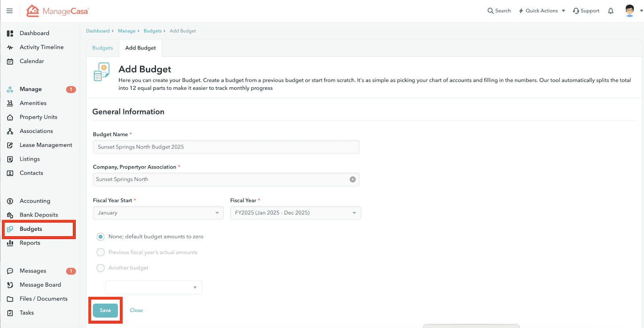The width and height of the screenshot is (644, 328).
Task: Click the Message Board sidebar icon
Action: click(x=10, y=285)
